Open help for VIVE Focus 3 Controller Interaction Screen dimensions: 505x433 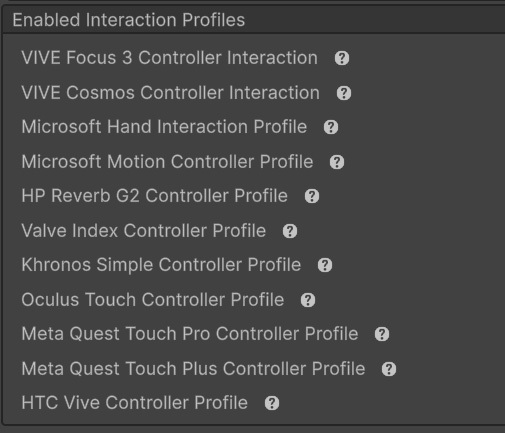[x=342, y=58]
